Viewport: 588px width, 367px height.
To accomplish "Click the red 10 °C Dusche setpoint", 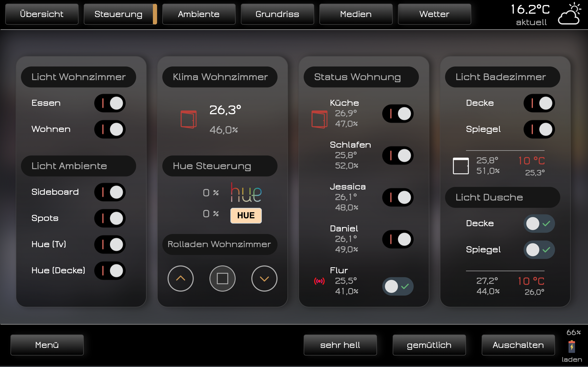I will [531, 281].
